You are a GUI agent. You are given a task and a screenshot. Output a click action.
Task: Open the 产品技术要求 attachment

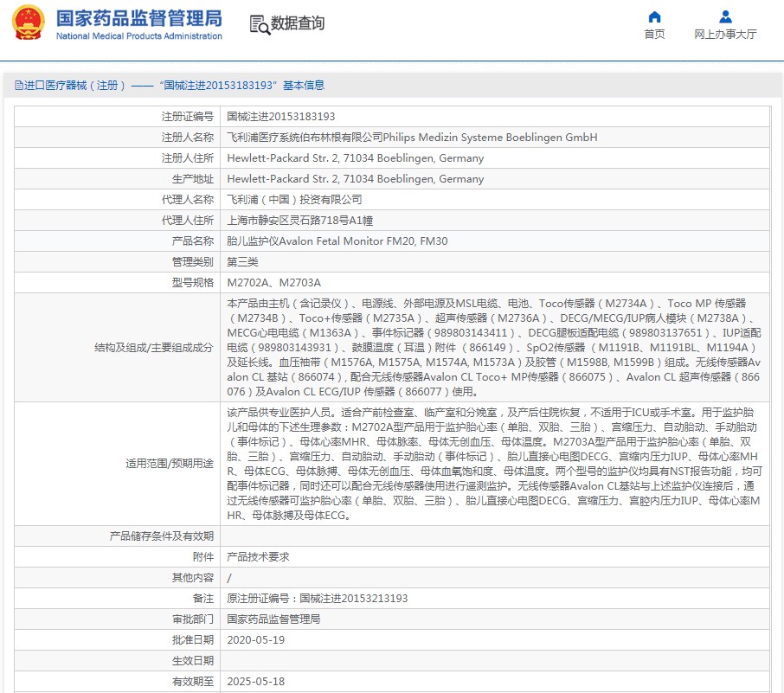258,557
